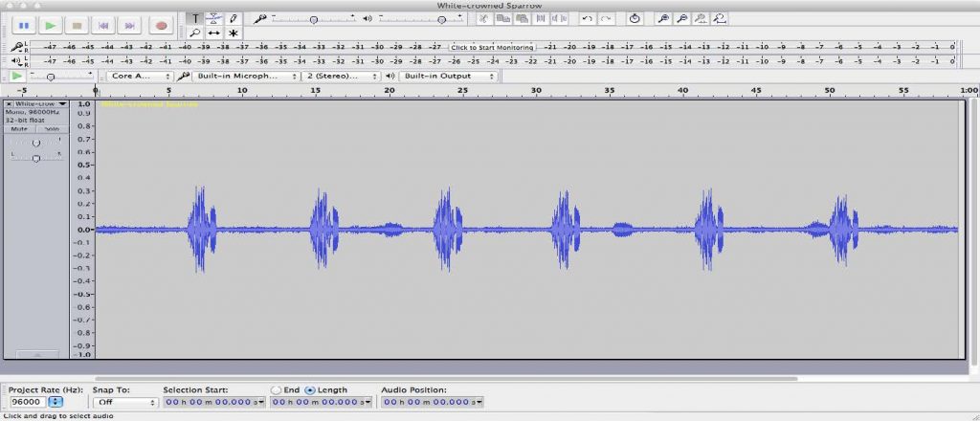
Task: Select the Draw (pencil) tool
Action: [234, 19]
